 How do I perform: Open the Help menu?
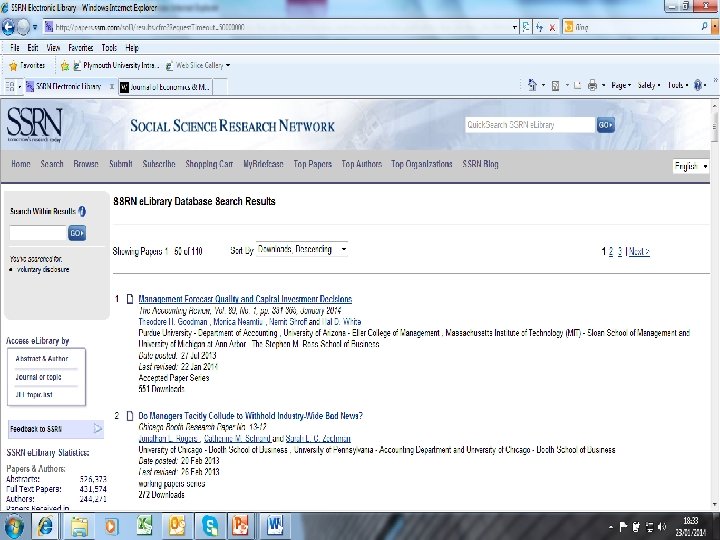(x=132, y=48)
